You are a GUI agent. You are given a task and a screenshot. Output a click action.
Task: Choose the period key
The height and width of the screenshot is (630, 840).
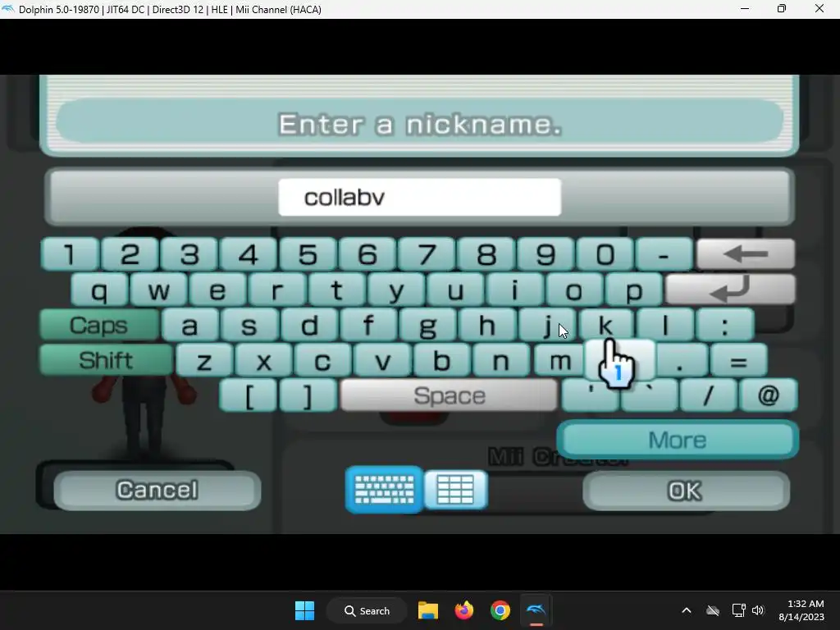click(680, 360)
